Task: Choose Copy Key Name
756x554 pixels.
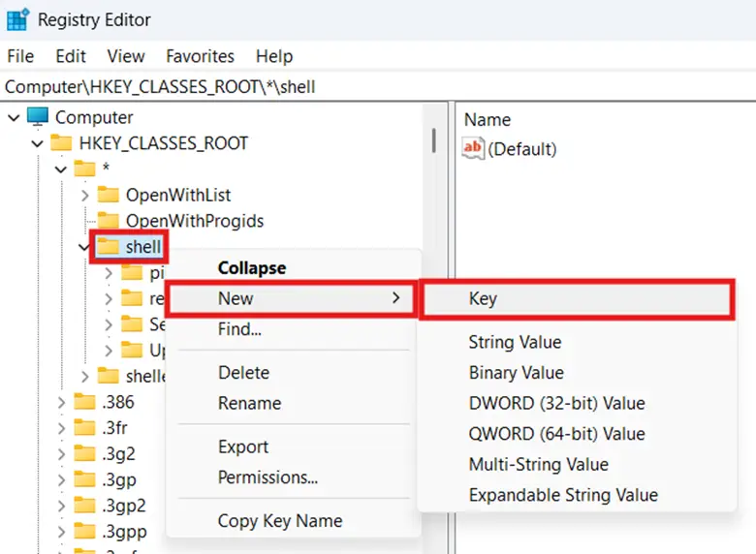Action: coord(293,521)
